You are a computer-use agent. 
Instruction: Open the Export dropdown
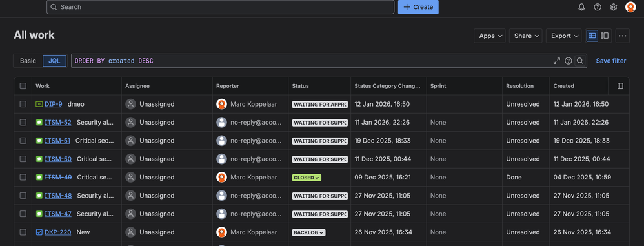click(x=564, y=36)
